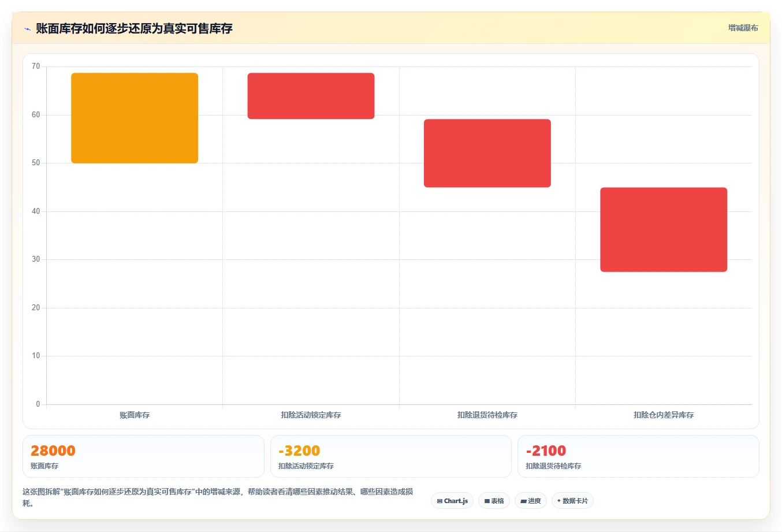Click the y-axis value 70

[36, 66]
